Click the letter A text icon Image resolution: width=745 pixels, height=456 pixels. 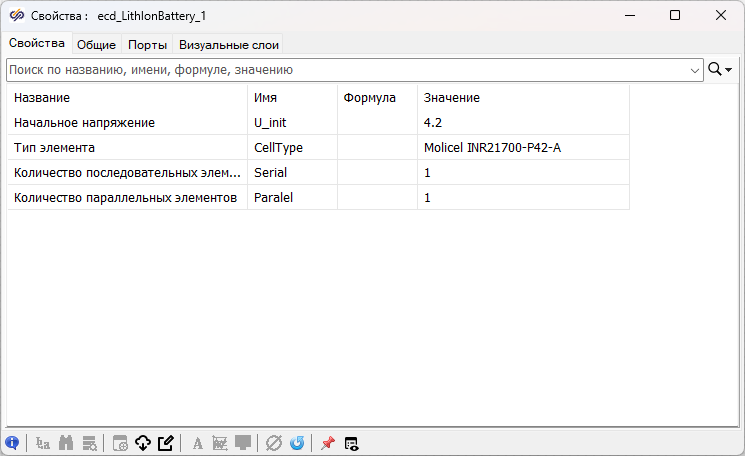pyautogui.click(x=197, y=443)
